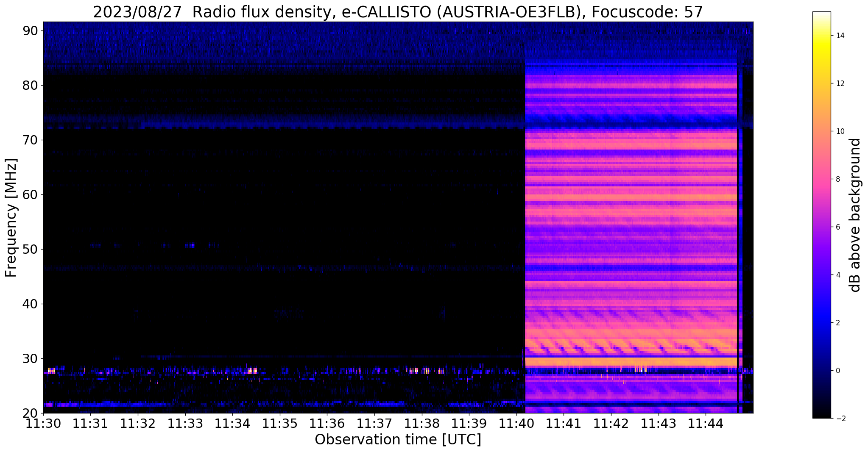
Task: Click the colorbar tick label 6
Action: pyautogui.click(x=837, y=227)
